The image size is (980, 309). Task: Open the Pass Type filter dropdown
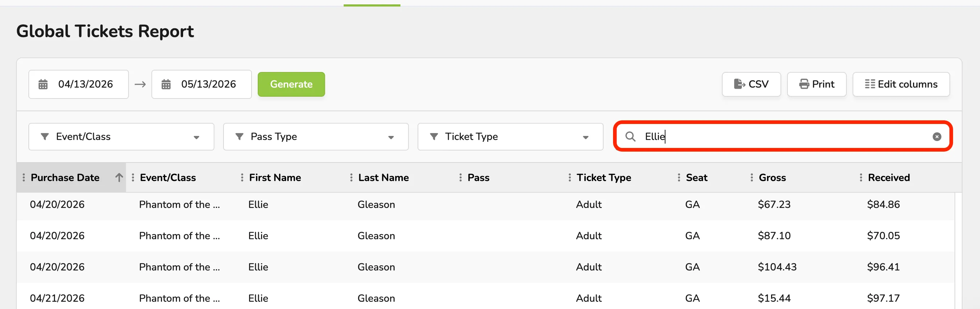coord(316,137)
